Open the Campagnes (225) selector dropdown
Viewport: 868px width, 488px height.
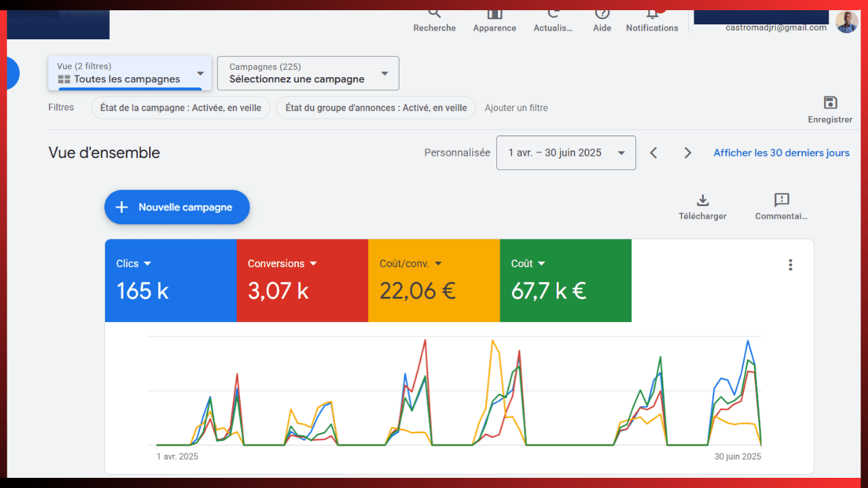point(308,73)
